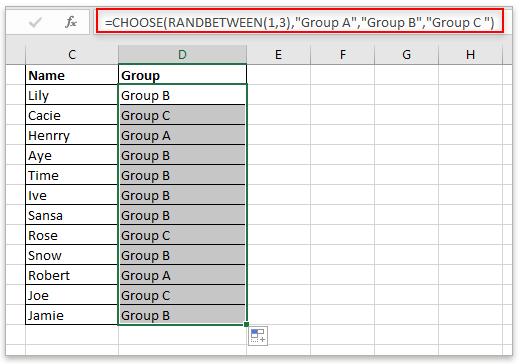Image resolution: width=520 pixels, height=364 pixels.
Task: Click inside the CHOOSE formula bar
Action: coord(300,23)
